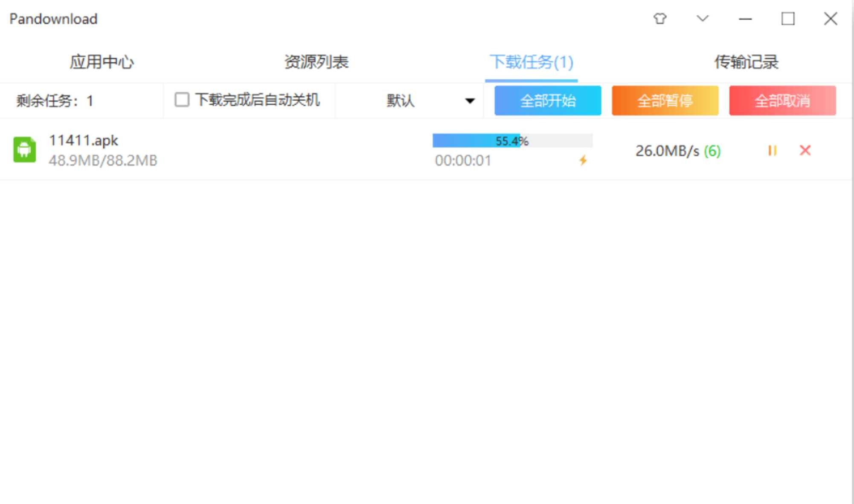Close the Pandownload window

831,19
